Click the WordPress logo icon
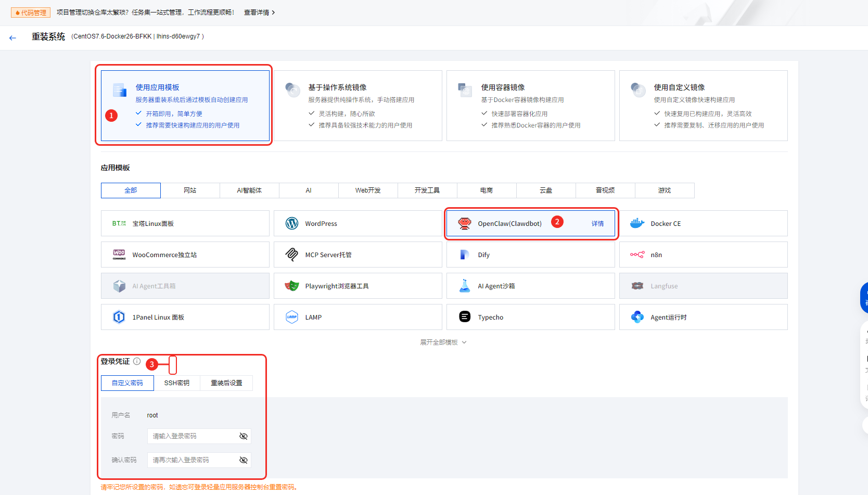This screenshot has width=868, height=495. (x=292, y=223)
